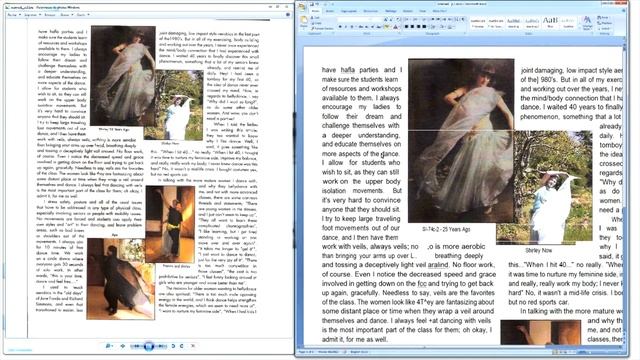Apply the first style in Styles gallery
Screen dimensions: 640x360
tap(478, 23)
